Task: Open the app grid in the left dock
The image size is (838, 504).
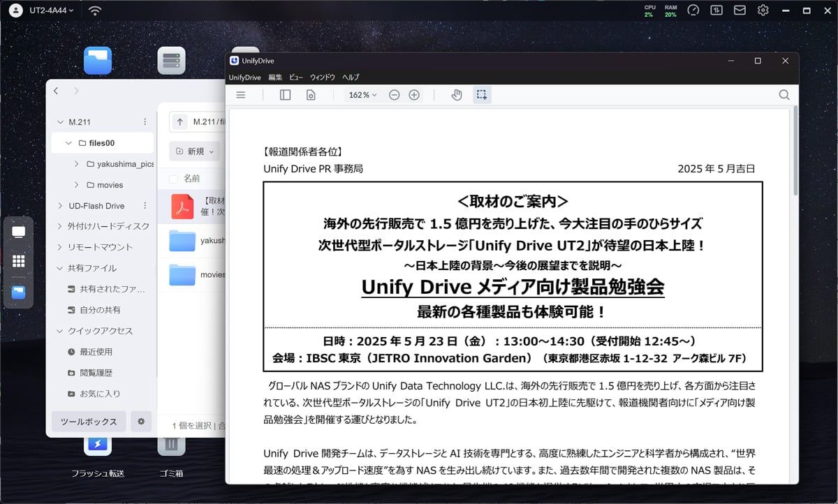Action: [19, 261]
